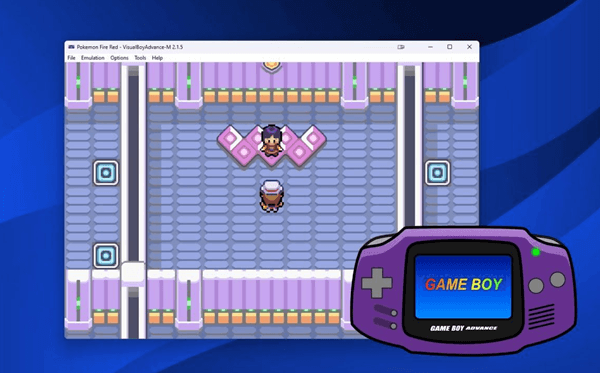Image resolution: width=600 pixels, height=373 pixels.
Task: Open the Help menu
Action: [x=157, y=58]
